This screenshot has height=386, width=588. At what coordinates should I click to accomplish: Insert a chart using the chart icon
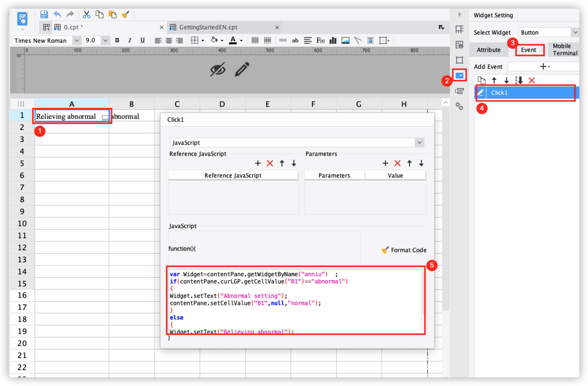point(333,40)
